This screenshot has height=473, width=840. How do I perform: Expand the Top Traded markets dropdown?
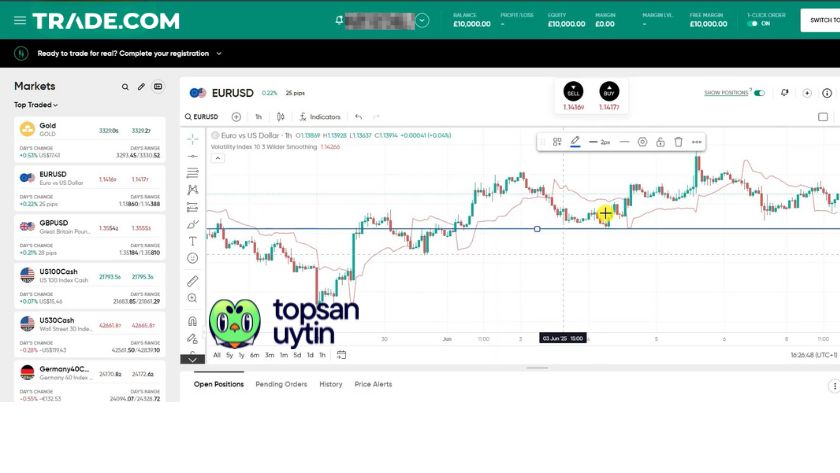36,105
